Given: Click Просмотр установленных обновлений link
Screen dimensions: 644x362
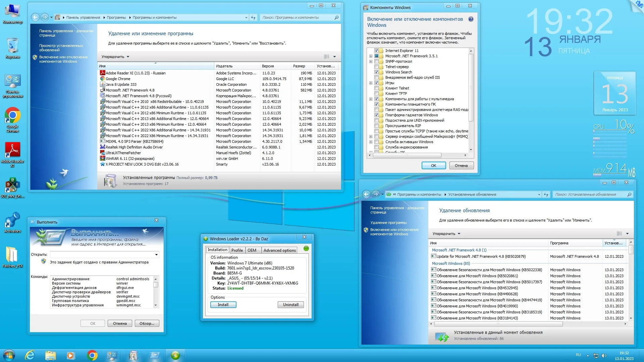Looking at the screenshot, I should coord(61,48).
